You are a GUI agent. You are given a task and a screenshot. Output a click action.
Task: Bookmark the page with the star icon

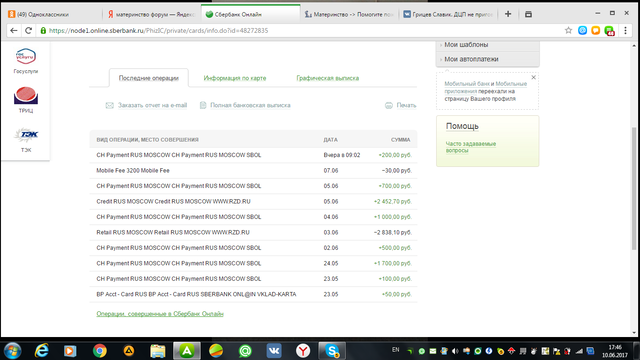tap(568, 30)
